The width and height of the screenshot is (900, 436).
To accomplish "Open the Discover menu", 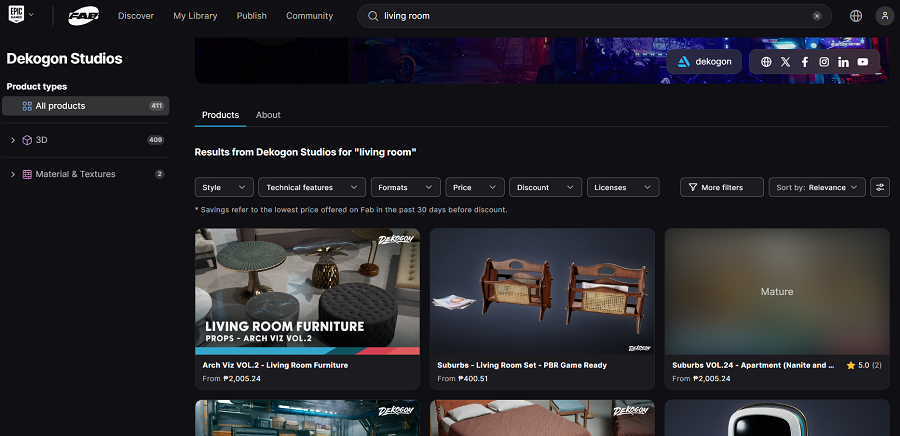I will coord(136,16).
